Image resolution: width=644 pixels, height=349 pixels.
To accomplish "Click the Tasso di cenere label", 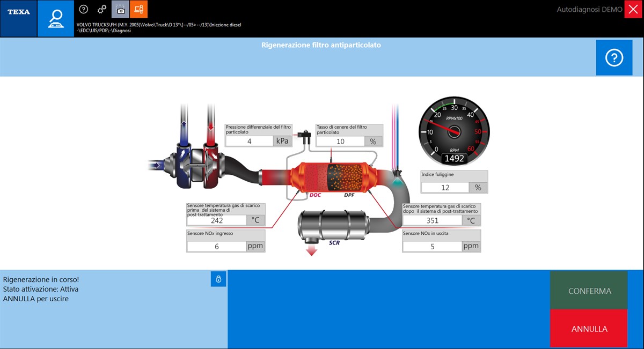I will point(342,129).
